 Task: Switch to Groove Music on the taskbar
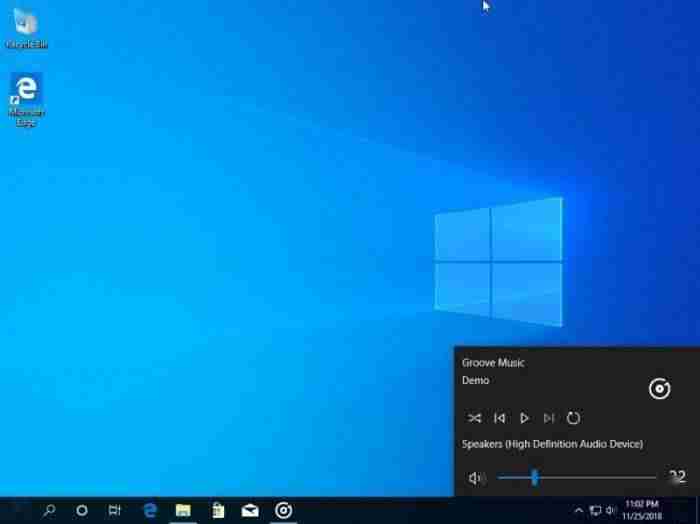point(283,510)
